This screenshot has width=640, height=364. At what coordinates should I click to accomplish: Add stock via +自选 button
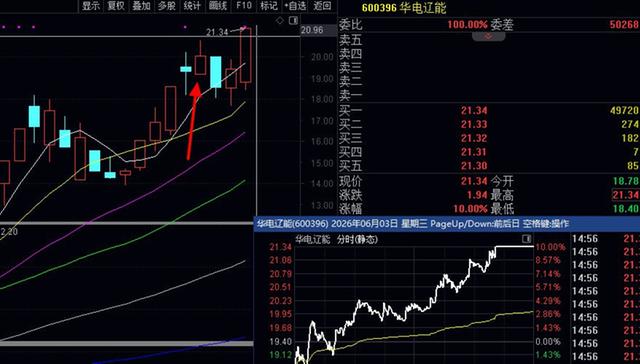coord(295,6)
